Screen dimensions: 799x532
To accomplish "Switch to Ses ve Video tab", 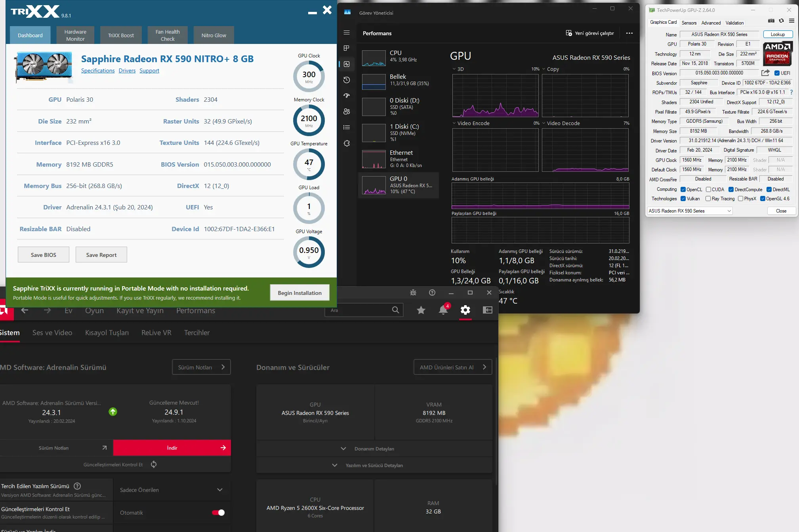I will tap(52, 332).
